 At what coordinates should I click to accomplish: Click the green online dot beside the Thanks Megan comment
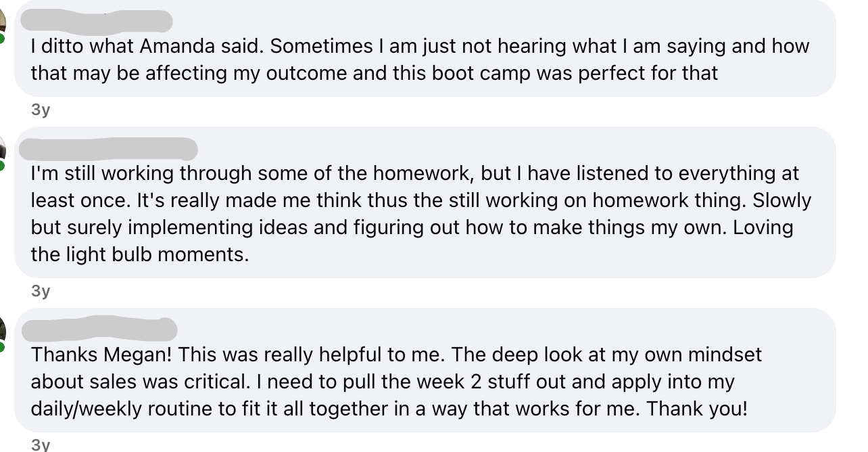pyautogui.click(x=3, y=347)
